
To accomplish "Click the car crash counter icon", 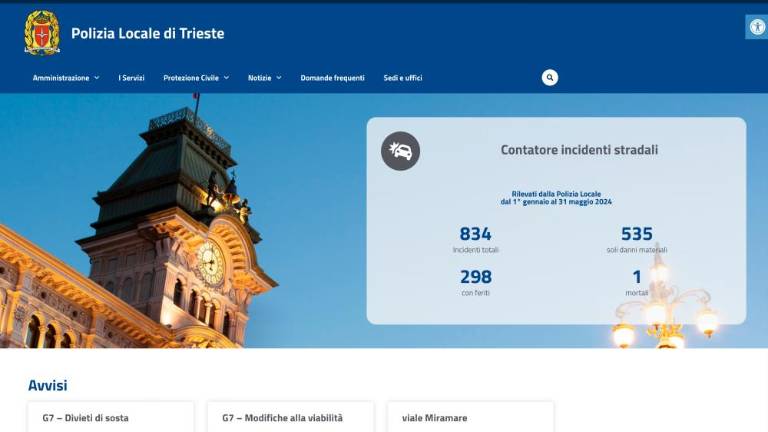I will tap(401, 151).
